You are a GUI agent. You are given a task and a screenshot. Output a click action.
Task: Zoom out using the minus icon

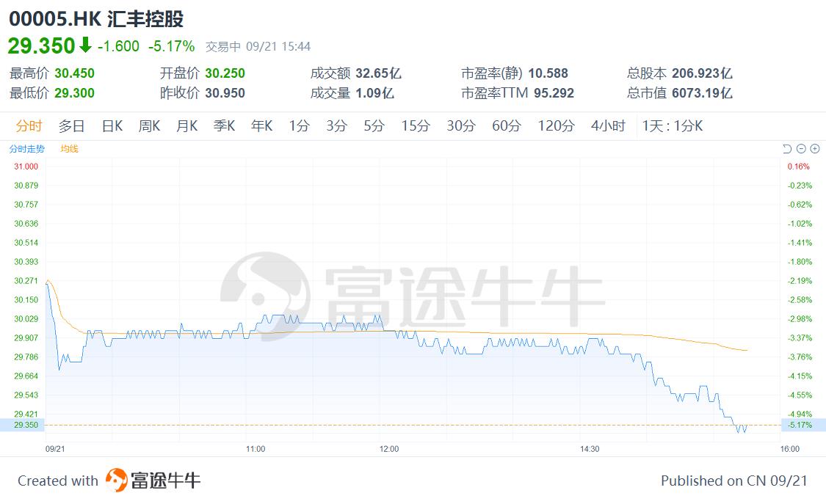coord(801,148)
